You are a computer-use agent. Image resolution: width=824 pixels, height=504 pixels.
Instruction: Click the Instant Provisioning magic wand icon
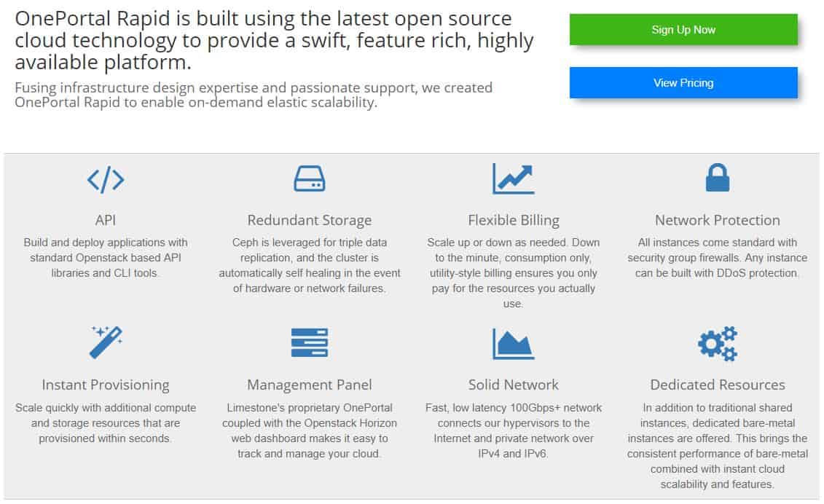click(x=106, y=342)
